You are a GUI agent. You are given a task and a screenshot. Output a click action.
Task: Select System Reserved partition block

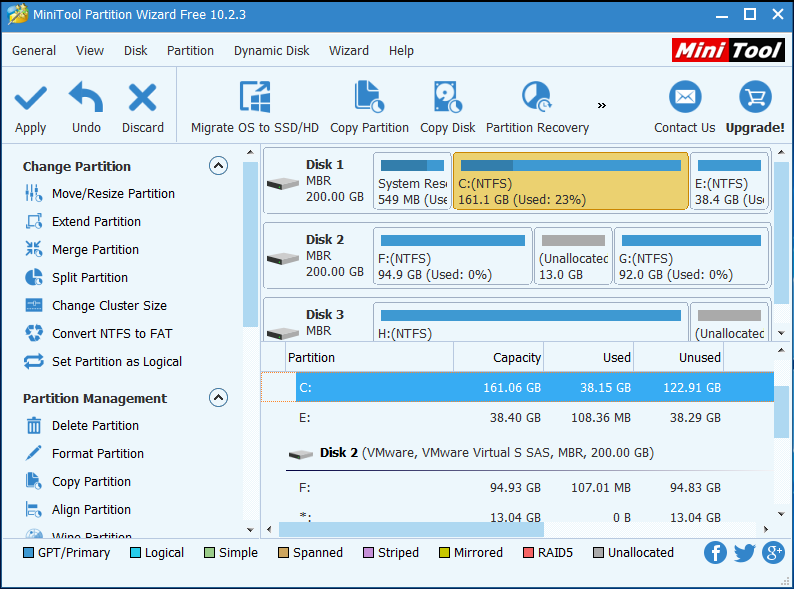click(x=412, y=181)
